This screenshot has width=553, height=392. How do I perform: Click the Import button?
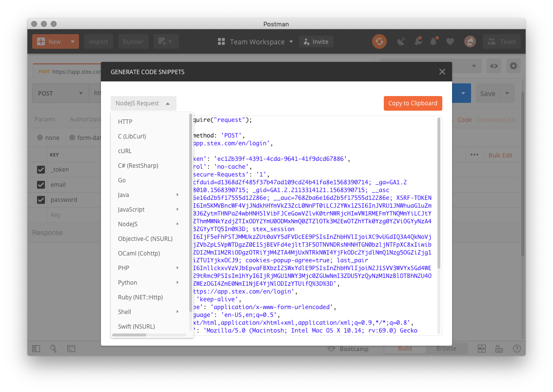pyautogui.click(x=99, y=41)
